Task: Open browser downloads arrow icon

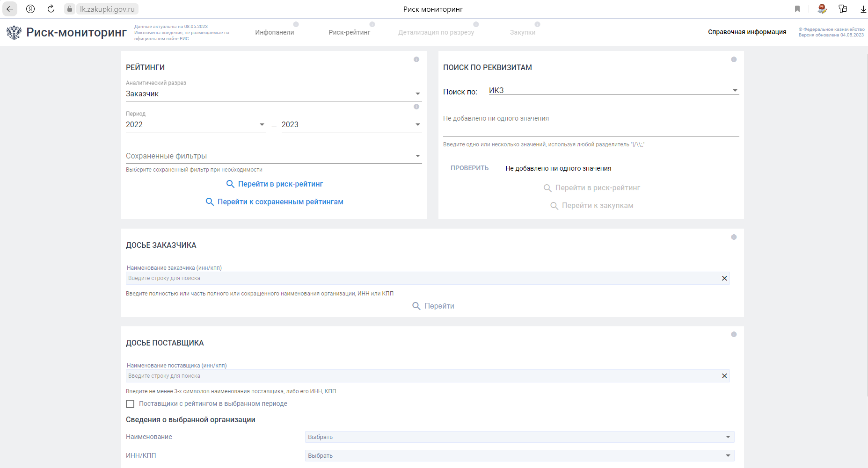Action: 863,9
